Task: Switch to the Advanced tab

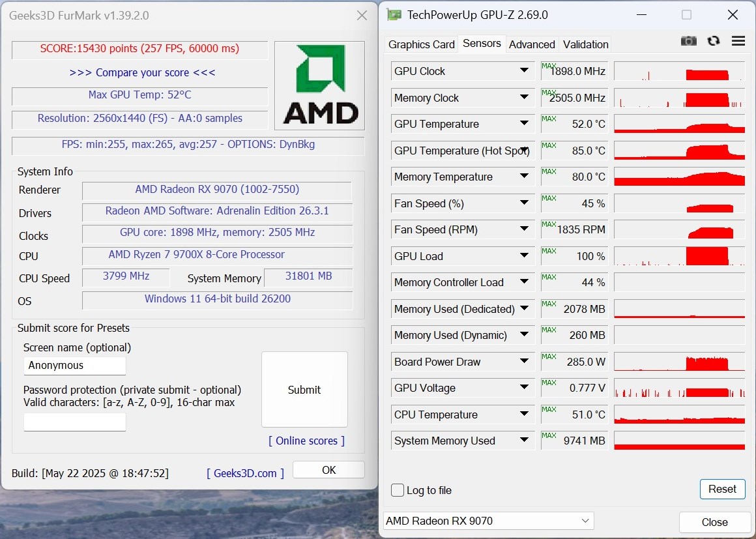Action: (532, 44)
